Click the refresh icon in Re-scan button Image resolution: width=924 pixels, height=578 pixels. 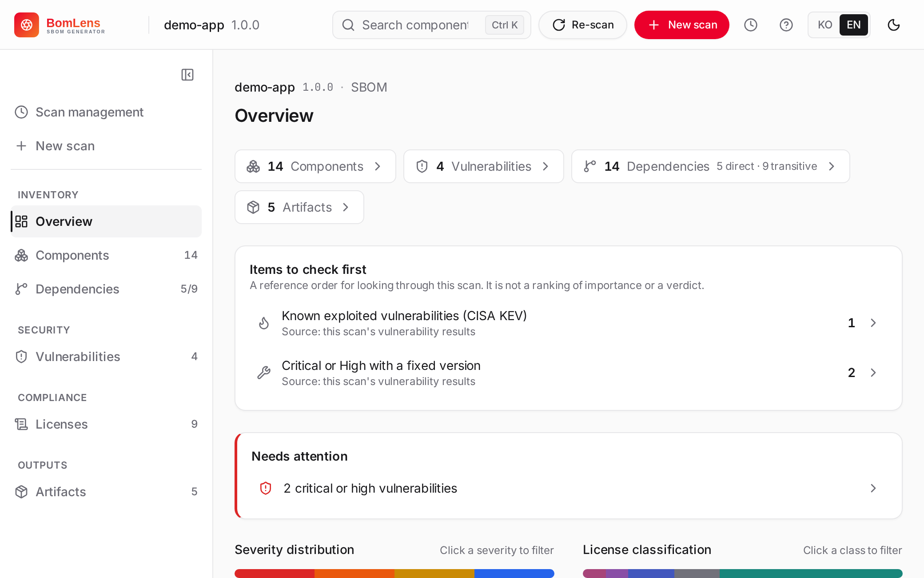click(x=559, y=25)
